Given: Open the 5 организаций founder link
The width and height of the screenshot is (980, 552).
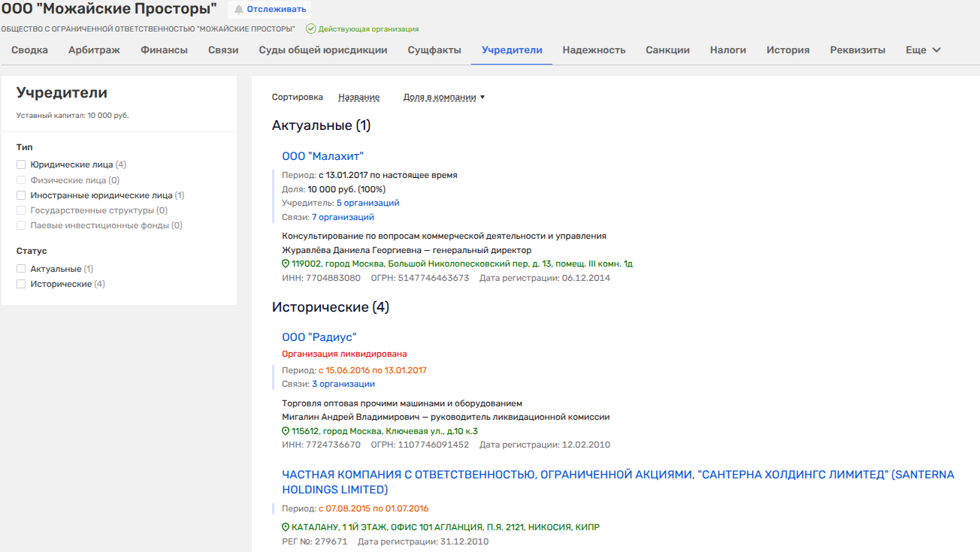Looking at the screenshot, I should 367,203.
